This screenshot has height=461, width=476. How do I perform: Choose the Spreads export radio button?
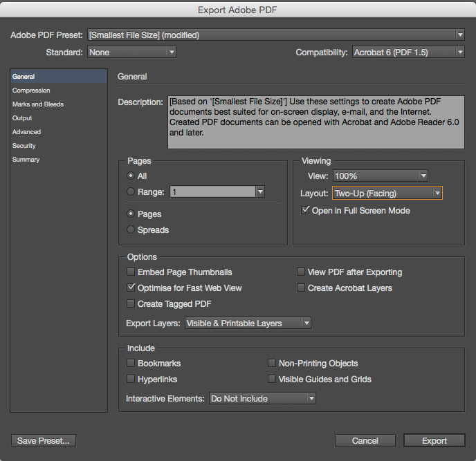point(131,229)
